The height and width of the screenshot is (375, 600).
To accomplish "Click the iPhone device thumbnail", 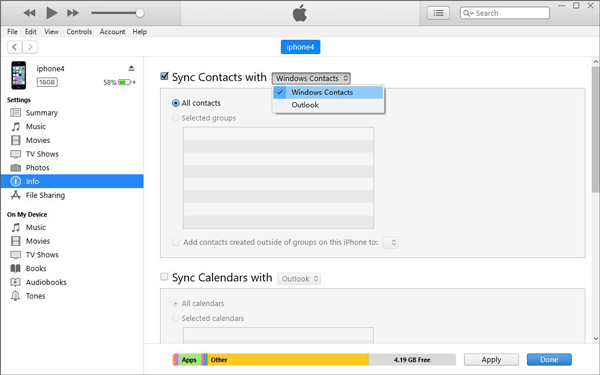I will [19, 75].
